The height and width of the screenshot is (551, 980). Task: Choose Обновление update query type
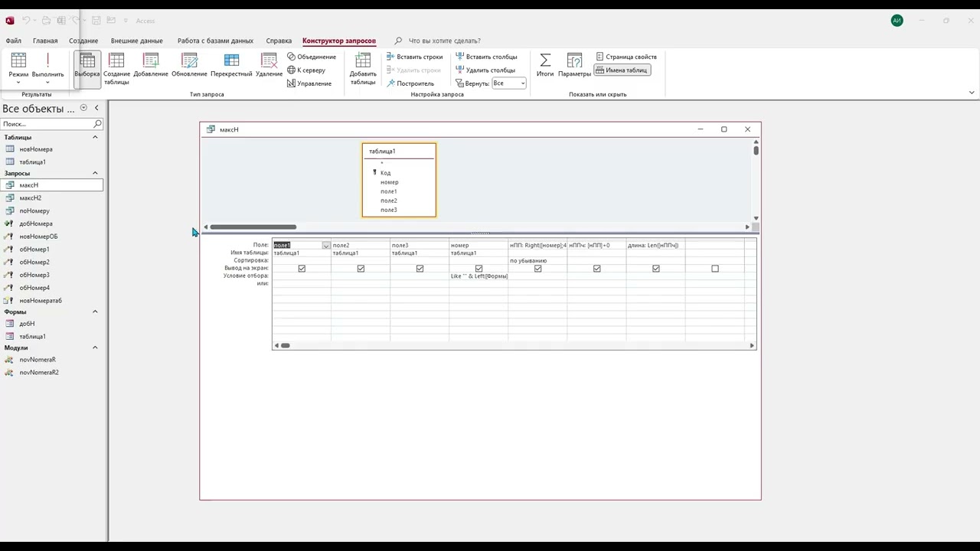tap(189, 66)
